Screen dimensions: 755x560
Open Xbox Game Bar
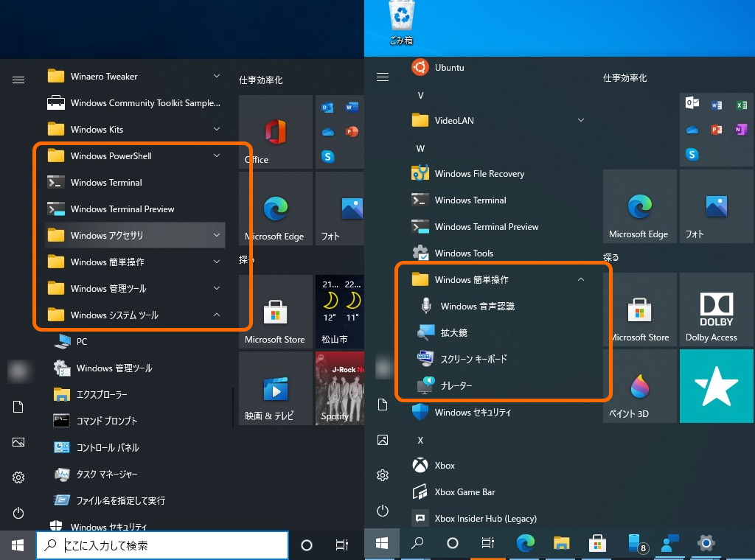[x=464, y=491]
